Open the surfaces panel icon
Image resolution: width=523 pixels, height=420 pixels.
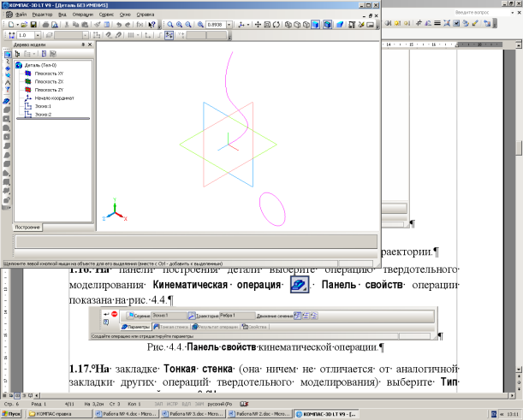coord(8,68)
